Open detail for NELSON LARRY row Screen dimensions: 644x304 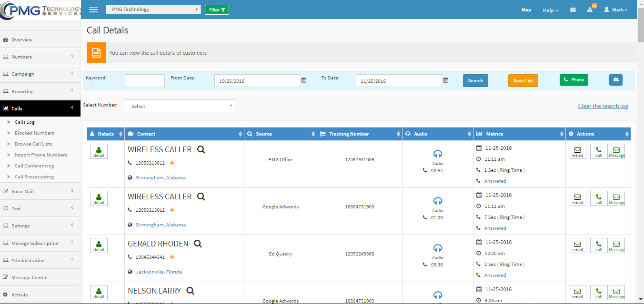(99, 293)
